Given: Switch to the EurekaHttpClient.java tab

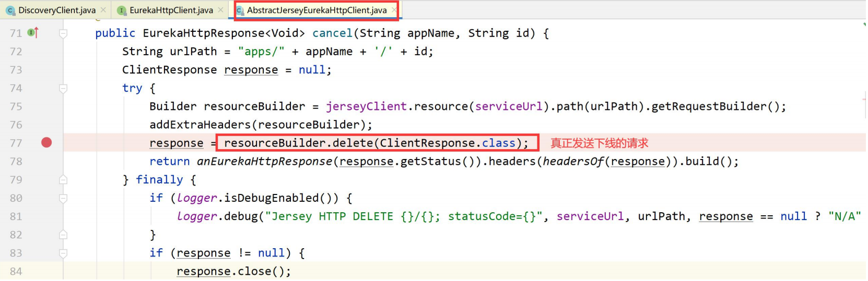Looking at the screenshot, I should coord(171,10).
